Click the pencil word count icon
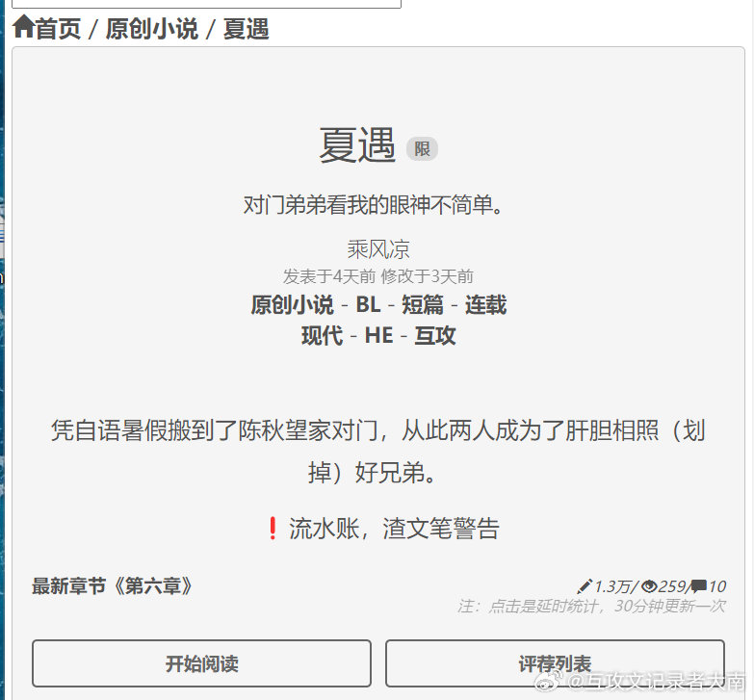 click(585, 585)
